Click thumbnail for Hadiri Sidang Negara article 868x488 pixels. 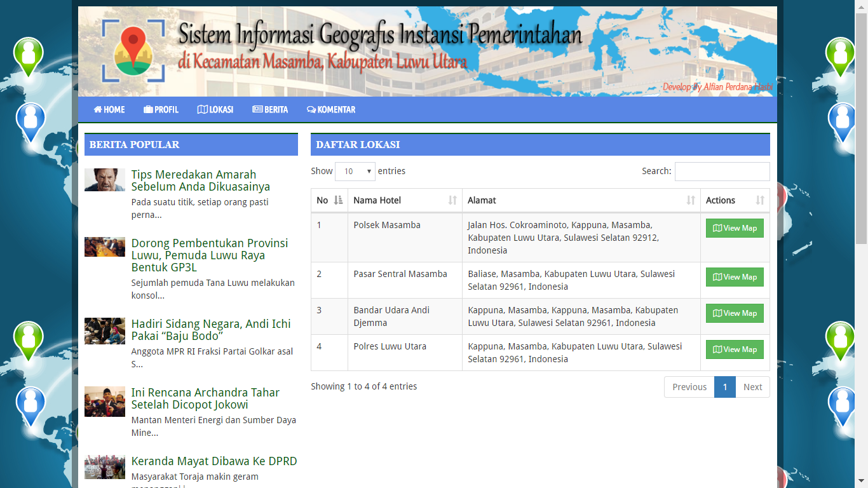[x=105, y=331]
